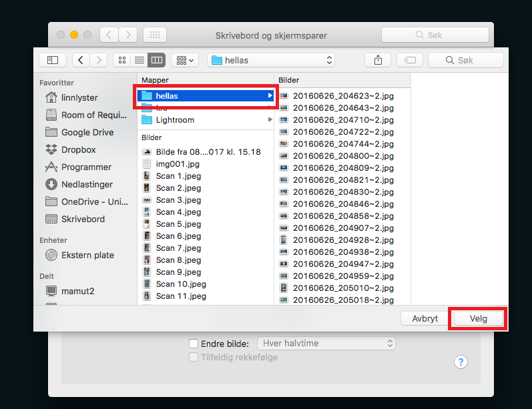
Task: Select Nedlastinger in the sidebar
Action: tap(87, 184)
